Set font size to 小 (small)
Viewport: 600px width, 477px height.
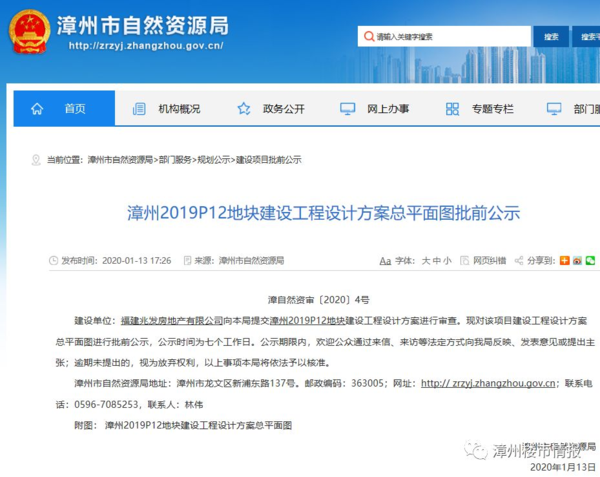click(447, 260)
